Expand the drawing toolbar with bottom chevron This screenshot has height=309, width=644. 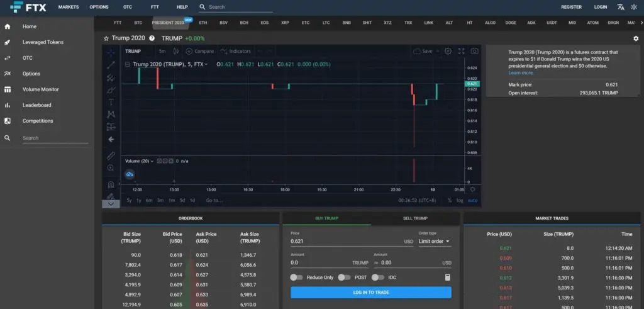click(111, 203)
